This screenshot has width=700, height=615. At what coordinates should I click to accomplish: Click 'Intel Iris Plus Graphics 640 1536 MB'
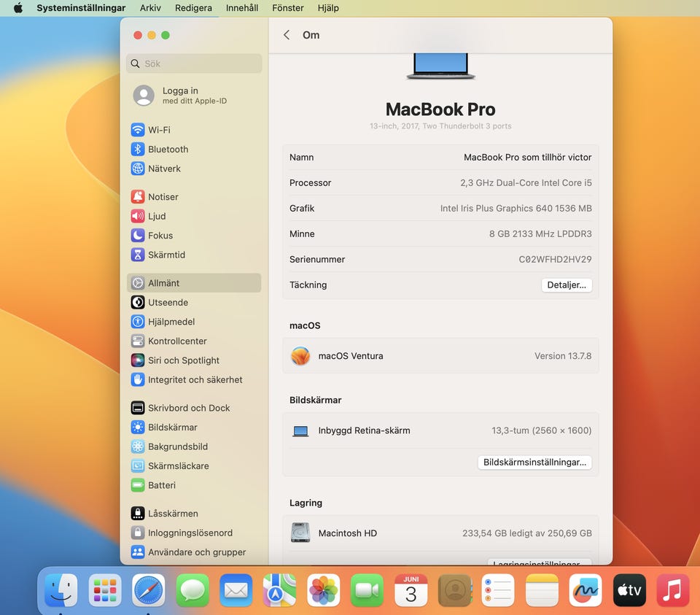(516, 208)
